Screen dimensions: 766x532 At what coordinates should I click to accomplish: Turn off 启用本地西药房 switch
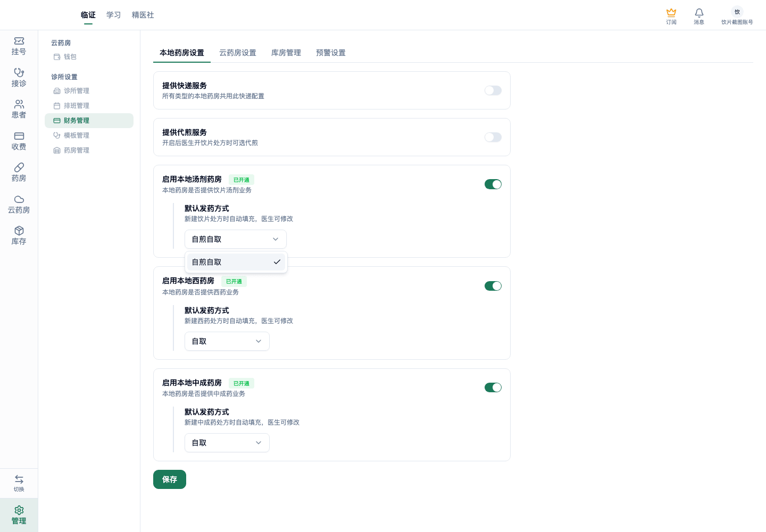(x=493, y=286)
